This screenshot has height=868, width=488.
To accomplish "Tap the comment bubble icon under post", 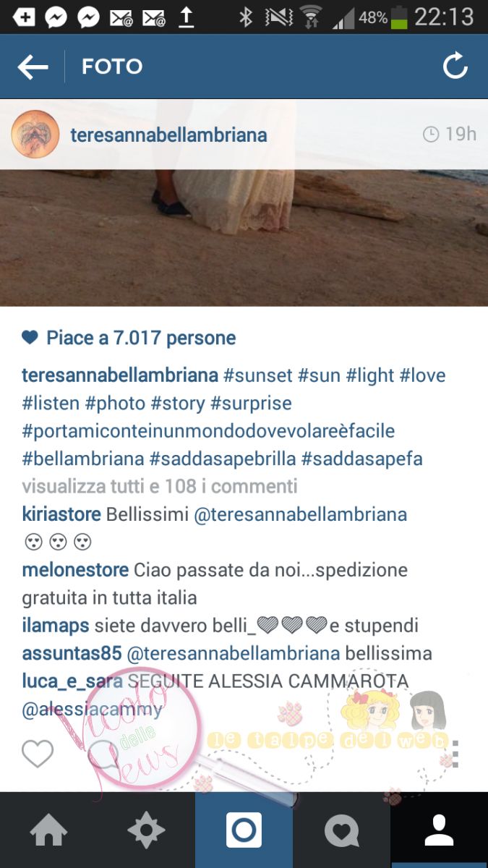I will tap(101, 754).
